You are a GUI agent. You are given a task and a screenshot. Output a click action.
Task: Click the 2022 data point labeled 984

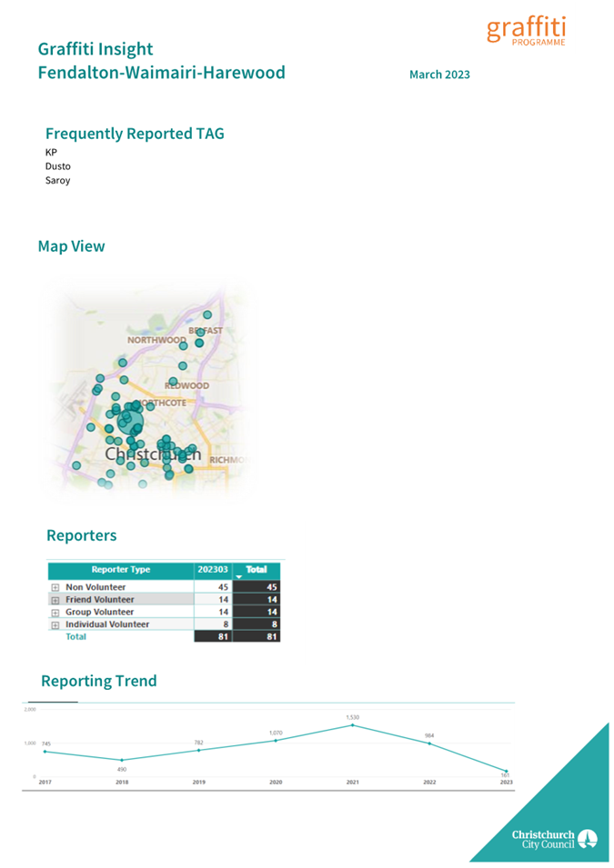coord(429,743)
